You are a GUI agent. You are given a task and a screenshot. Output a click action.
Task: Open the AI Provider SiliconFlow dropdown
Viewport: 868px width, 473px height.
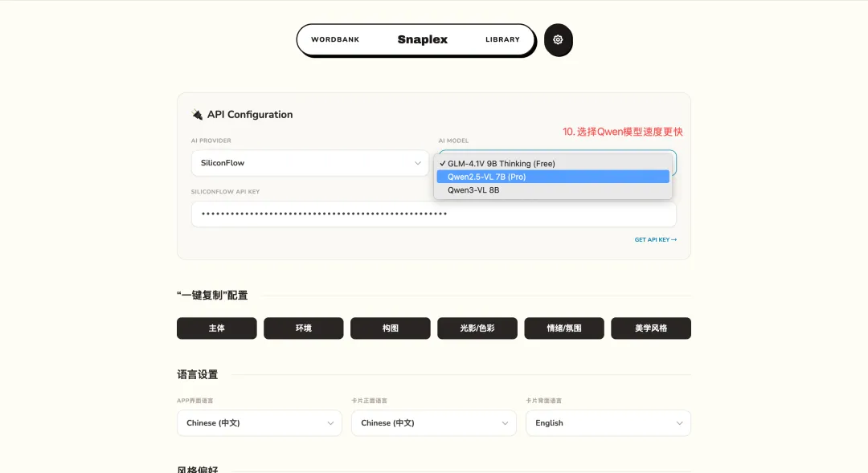point(310,163)
